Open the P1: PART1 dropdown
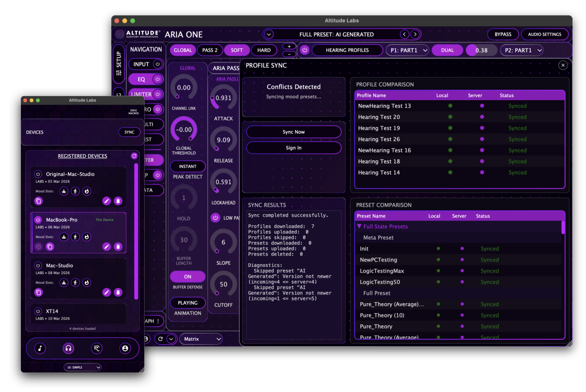This screenshot has width=586, height=392. pos(407,50)
